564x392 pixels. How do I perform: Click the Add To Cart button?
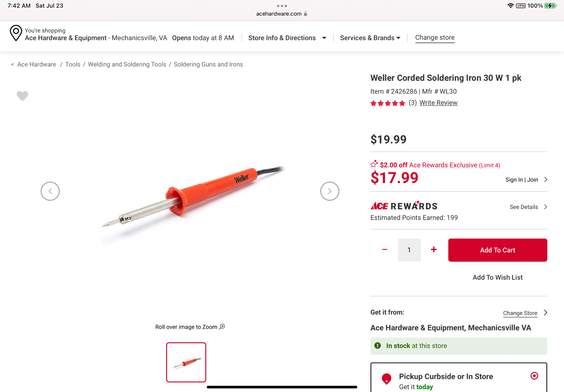(x=497, y=250)
